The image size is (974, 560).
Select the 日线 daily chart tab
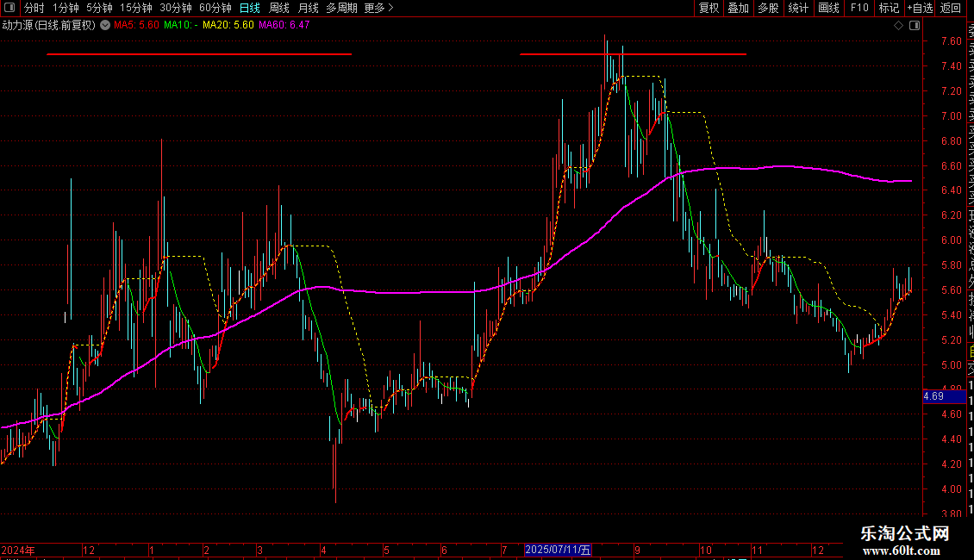[x=250, y=8]
